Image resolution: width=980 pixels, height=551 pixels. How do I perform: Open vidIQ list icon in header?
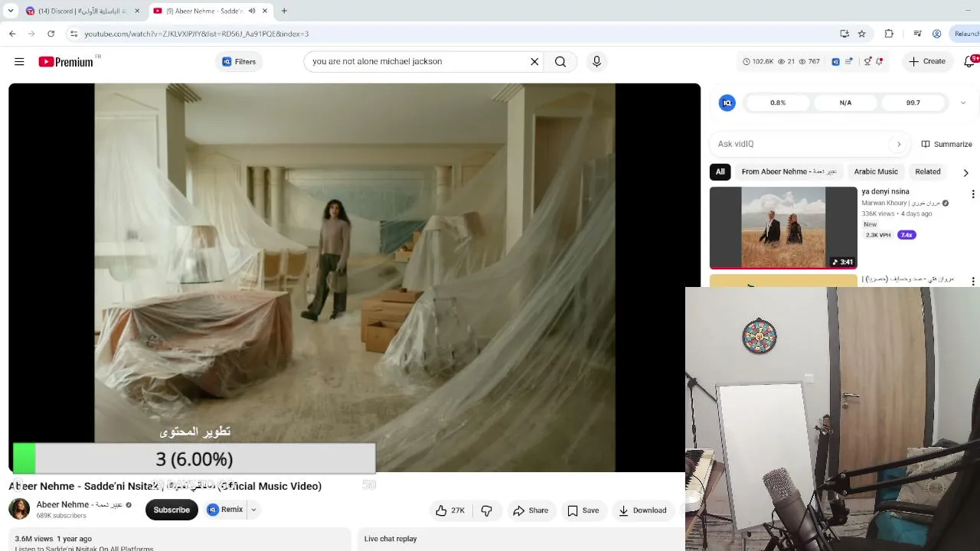click(848, 61)
